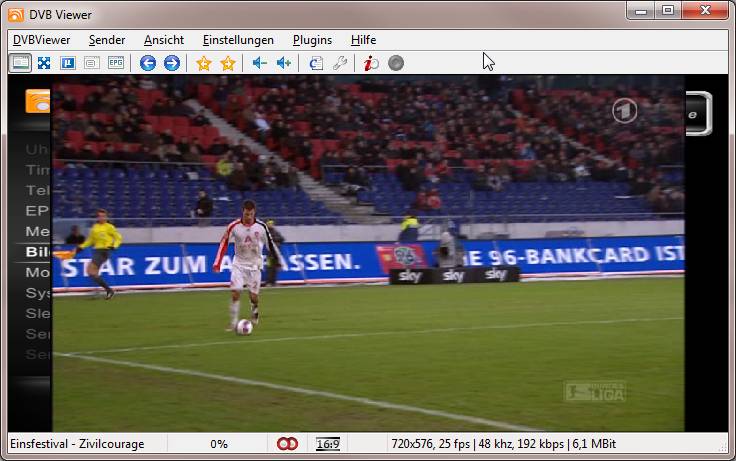
Task: Go to next channel with right arrow
Action: (172, 63)
